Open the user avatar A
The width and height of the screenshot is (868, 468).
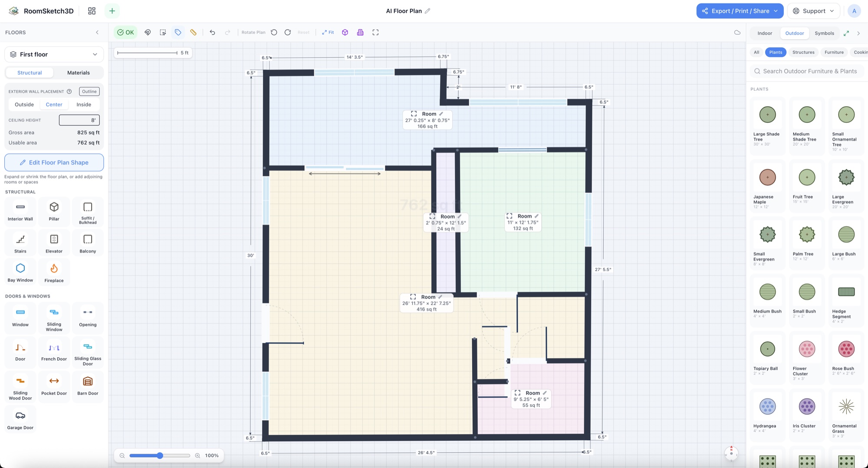tap(854, 11)
